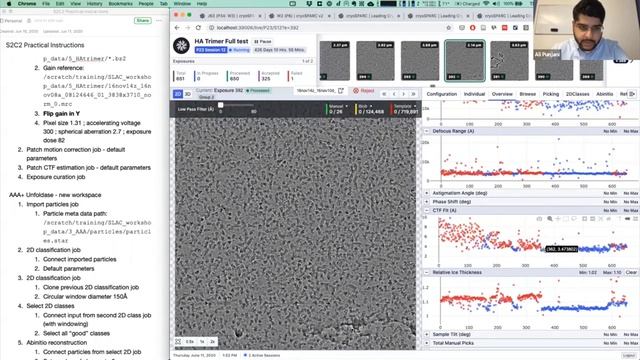Viewport: 640px width, 360px height.
Task: Click the box select icon in the CTF Fit plot toolbar
Action: click(566, 219)
